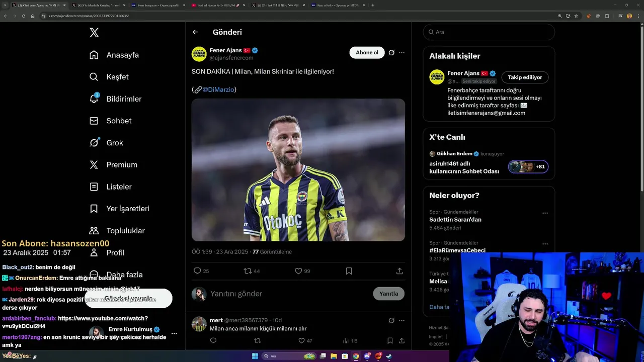
Task: Open the @DiMarzio mention link
Action: click(x=218, y=89)
